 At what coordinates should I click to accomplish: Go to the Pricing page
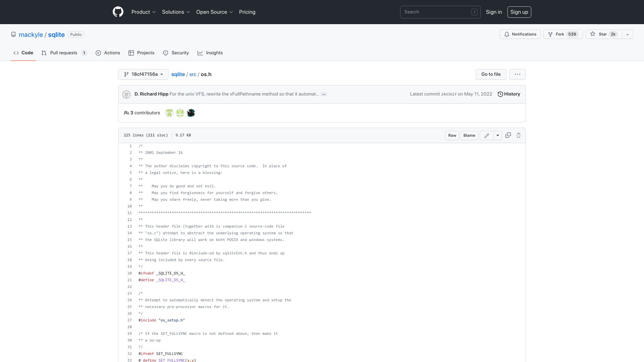[x=247, y=12]
